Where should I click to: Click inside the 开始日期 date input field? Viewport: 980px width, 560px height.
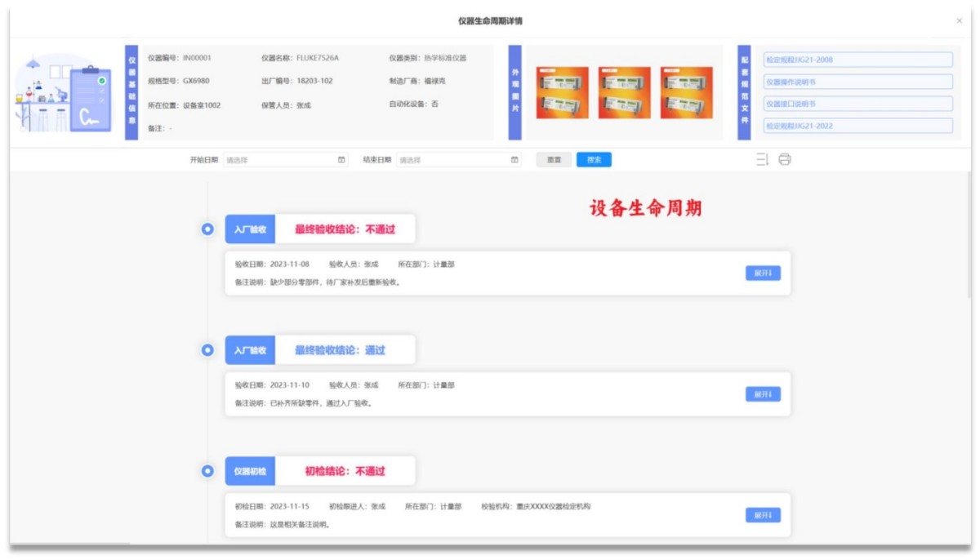[278, 159]
